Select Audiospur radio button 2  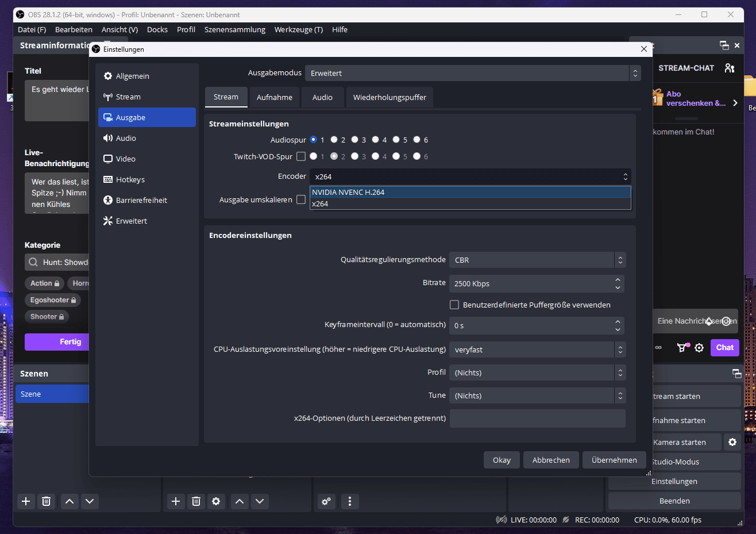(334, 140)
